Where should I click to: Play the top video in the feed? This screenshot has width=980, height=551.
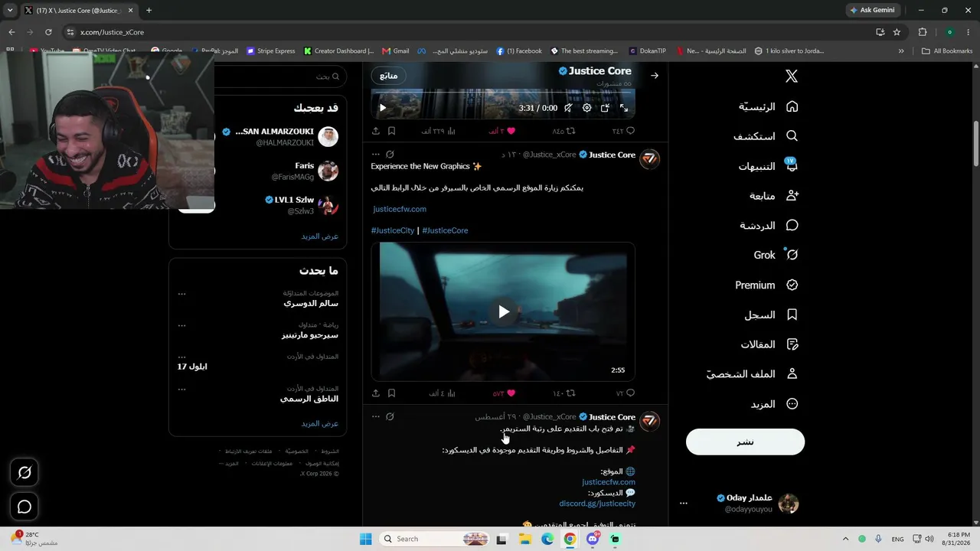pyautogui.click(x=383, y=108)
